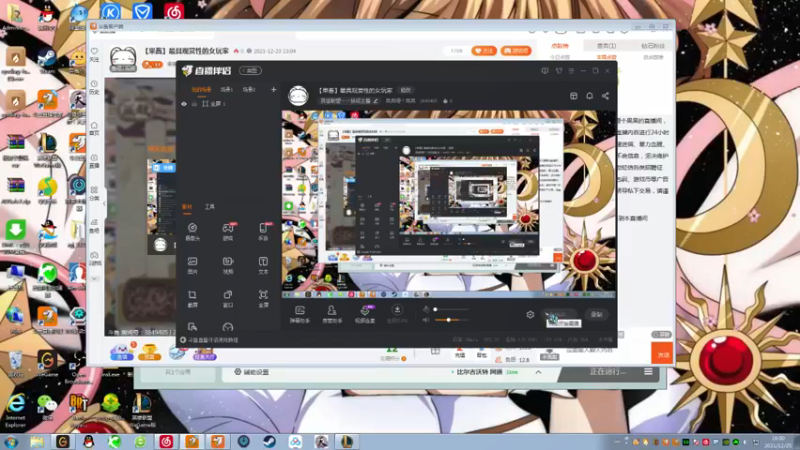The image size is (800, 450).
Task: Select the full-screen source row in the scene list
Action: 228,104
